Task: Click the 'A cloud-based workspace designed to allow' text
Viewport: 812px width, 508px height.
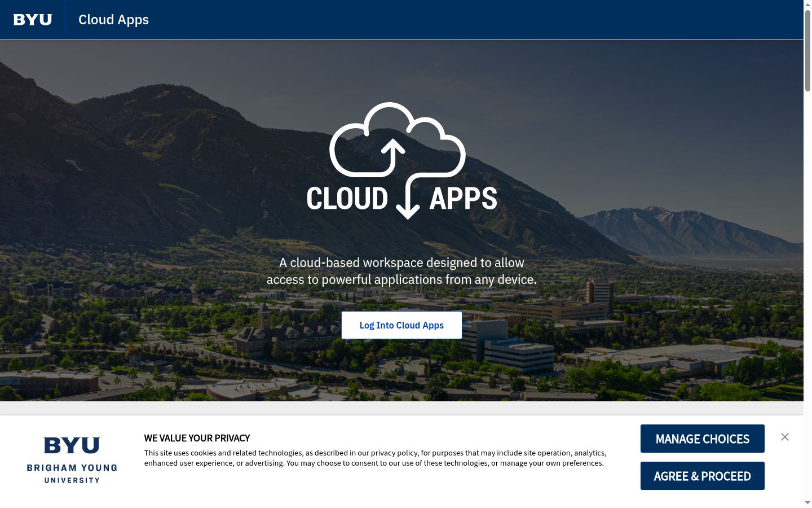Action: click(x=401, y=262)
